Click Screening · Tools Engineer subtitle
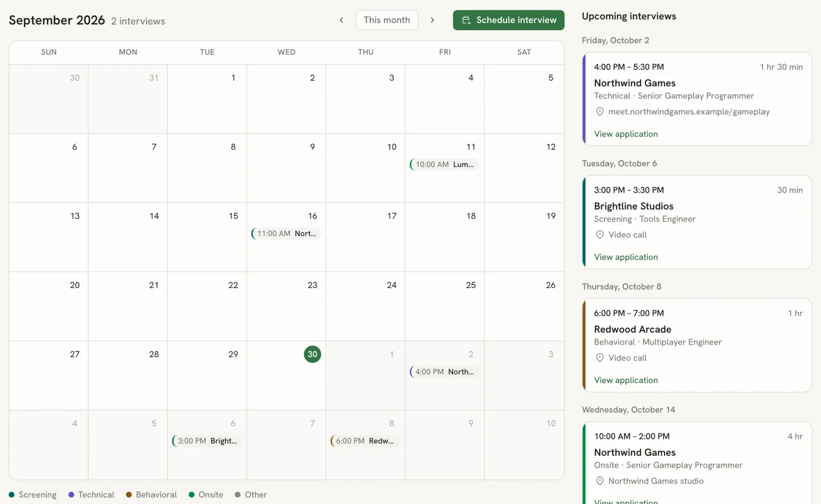 [x=645, y=219]
